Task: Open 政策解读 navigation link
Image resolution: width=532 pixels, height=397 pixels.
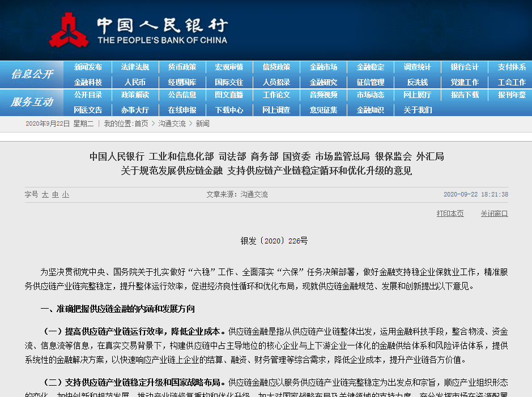Action: (x=135, y=95)
